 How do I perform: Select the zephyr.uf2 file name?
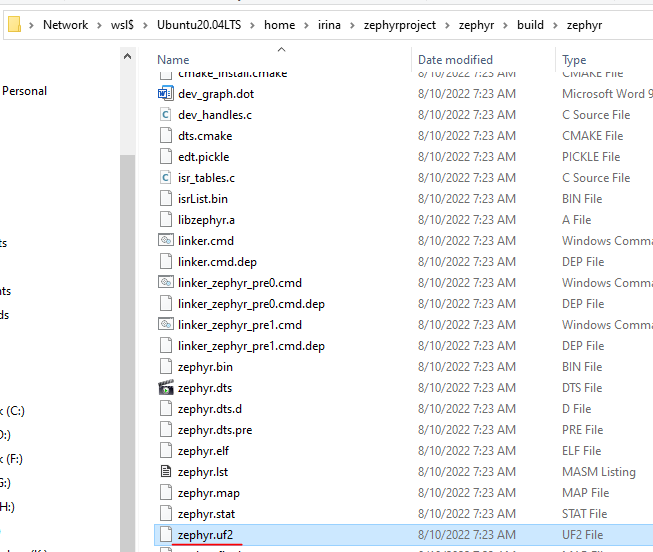[x=205, y=535]
